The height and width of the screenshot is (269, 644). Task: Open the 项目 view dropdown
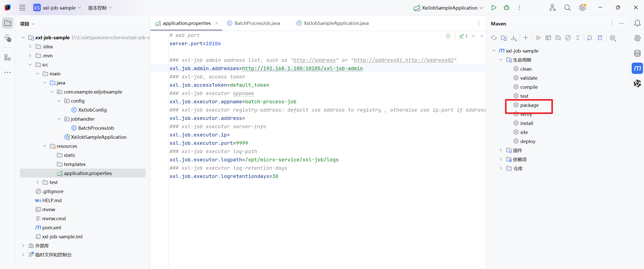27,24
